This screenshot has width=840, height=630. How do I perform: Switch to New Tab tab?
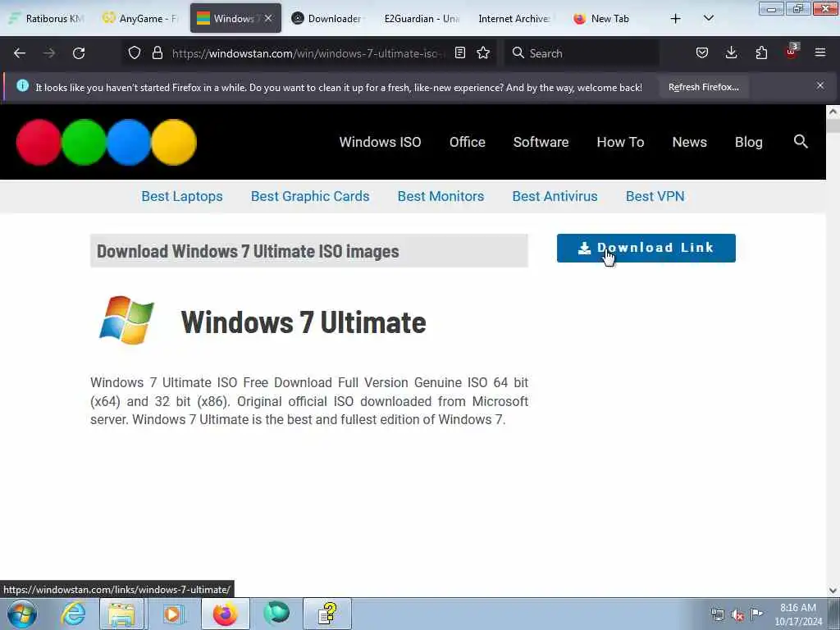pos(609,19)
